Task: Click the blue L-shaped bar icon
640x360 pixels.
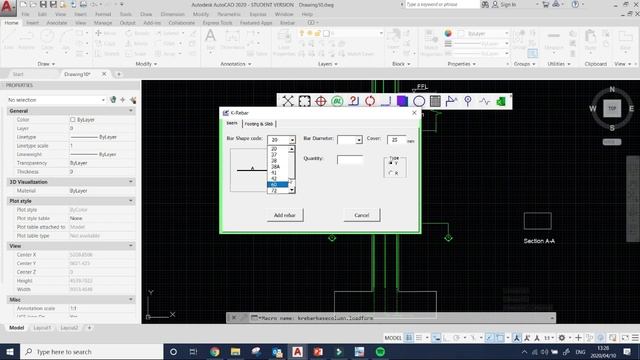Action: point(386,101)
